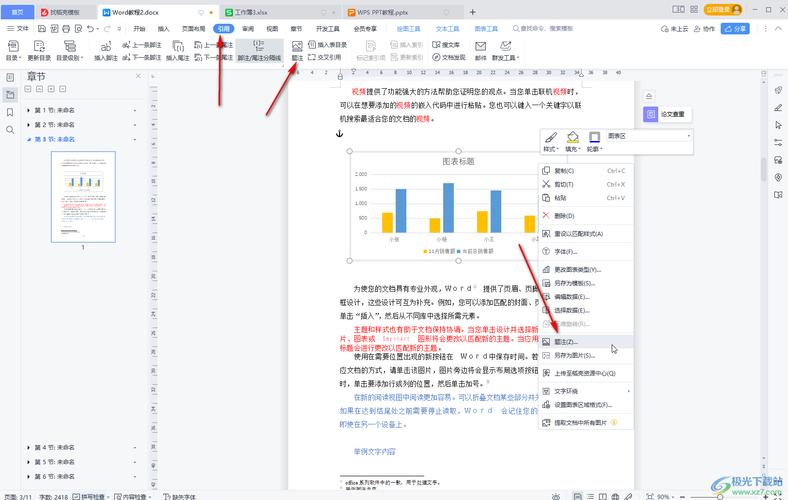Click the bookmark icon in left sidebar
This screenshot has width=788, height=500.
tap(10, 112)
